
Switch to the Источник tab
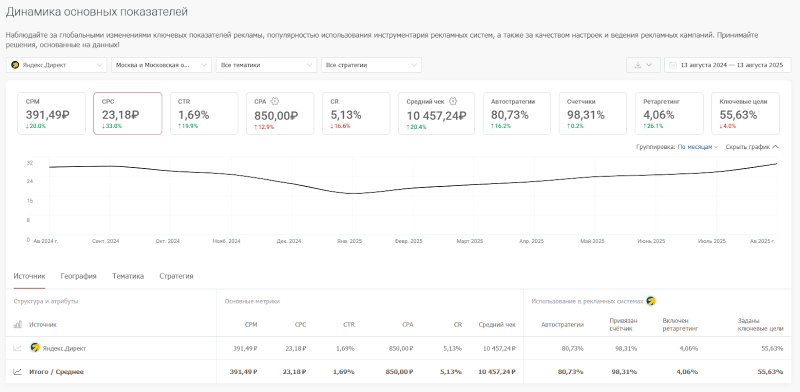click(30, 276)
